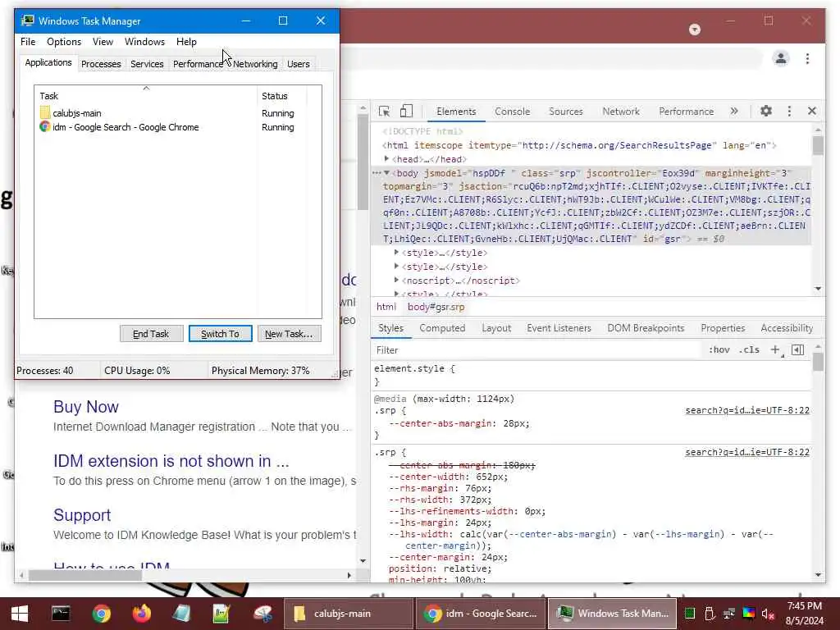Open the DevTools three-dot customize menu

[x=789, y=111]
